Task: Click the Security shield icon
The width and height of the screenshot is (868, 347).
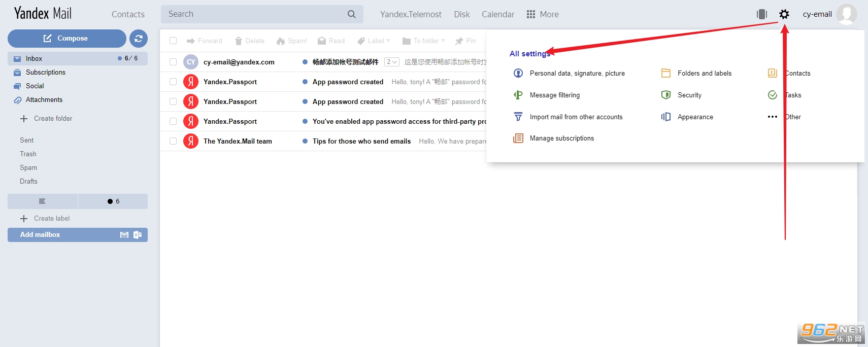Action: tap(666, 95)
